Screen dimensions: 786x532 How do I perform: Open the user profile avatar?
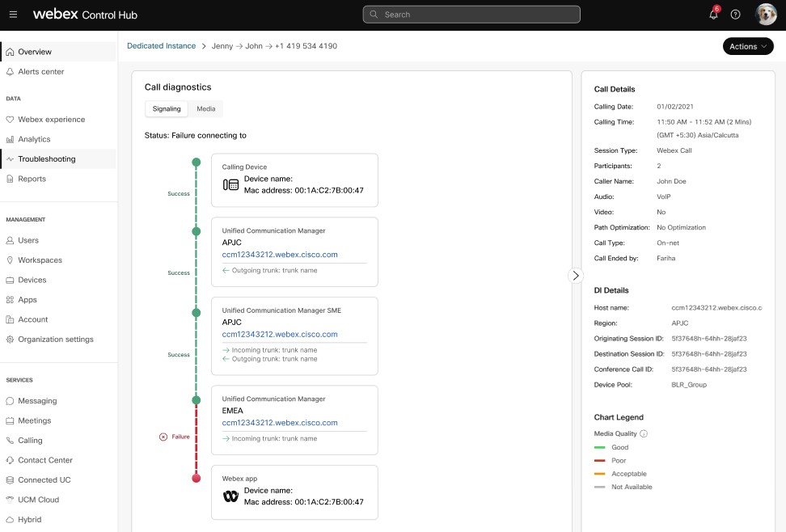pos(765,15)
